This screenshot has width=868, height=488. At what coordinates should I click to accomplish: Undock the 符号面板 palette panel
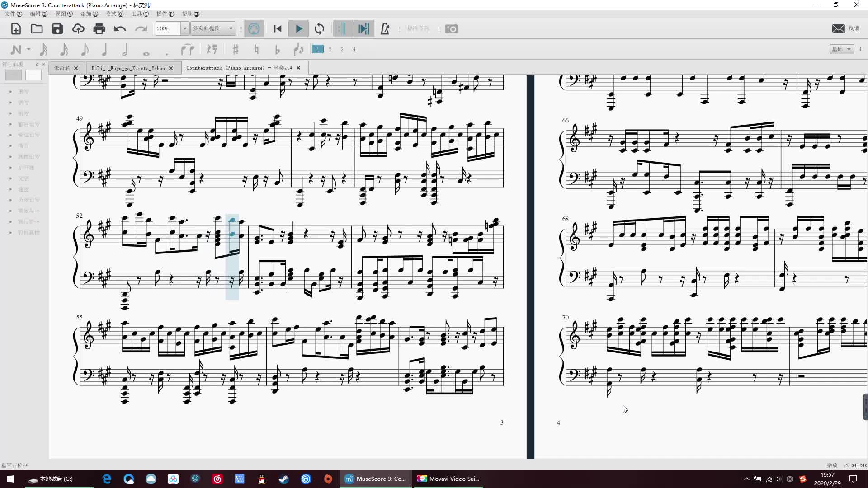click(x=37, y=64)
